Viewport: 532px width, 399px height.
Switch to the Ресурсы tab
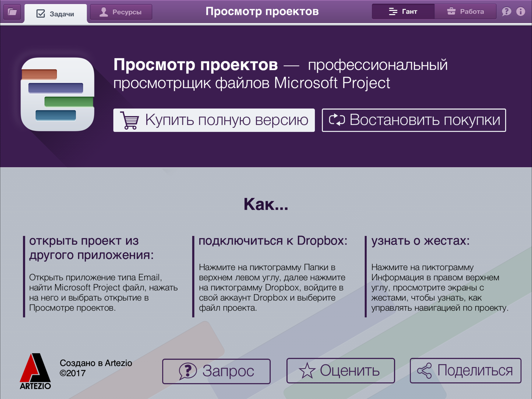[121, 12]
